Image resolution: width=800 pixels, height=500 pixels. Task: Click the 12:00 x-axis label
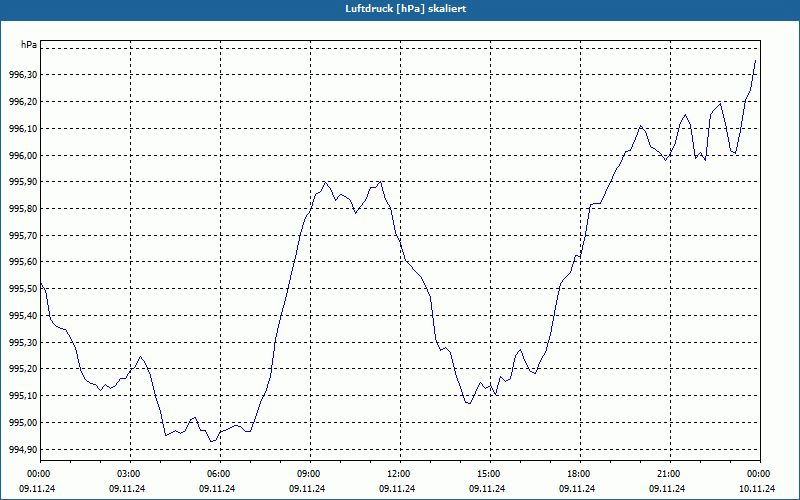click(x=400, y=474)
